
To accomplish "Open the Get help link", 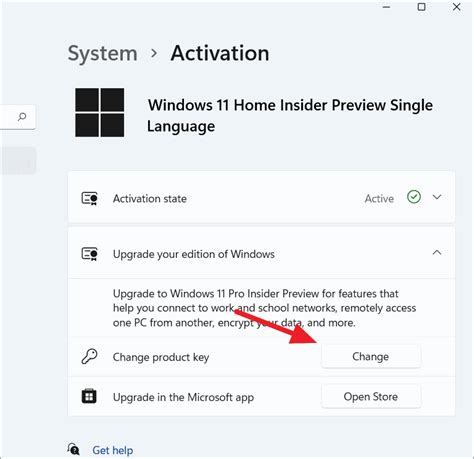I will (x=113, y=450).
